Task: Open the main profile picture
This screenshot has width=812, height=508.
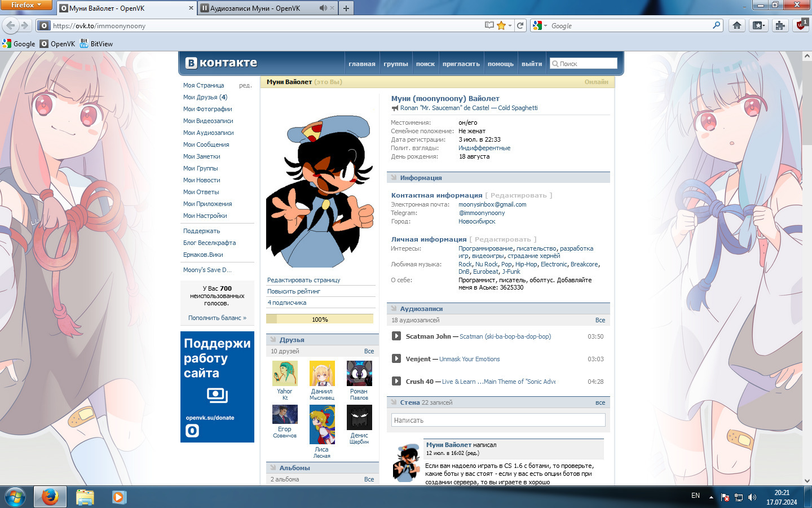Action: 320,191
